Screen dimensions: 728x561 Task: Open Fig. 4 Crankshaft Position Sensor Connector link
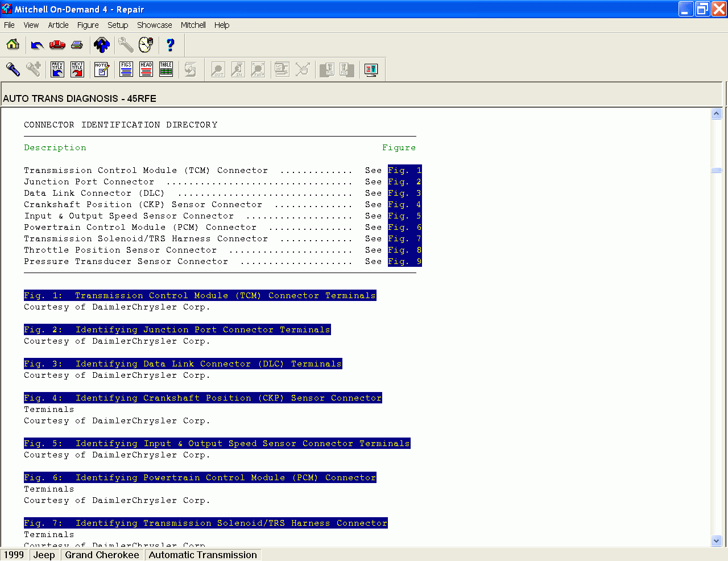203,398
